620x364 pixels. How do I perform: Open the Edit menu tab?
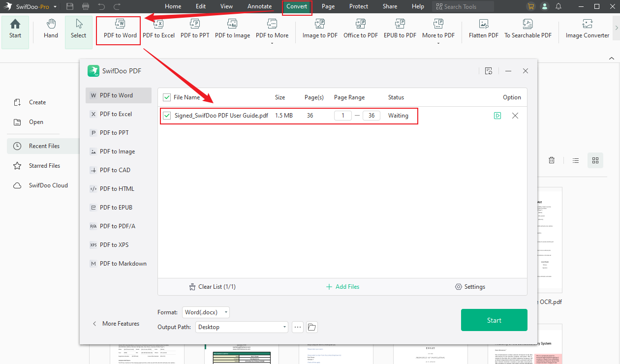(201, 6)
